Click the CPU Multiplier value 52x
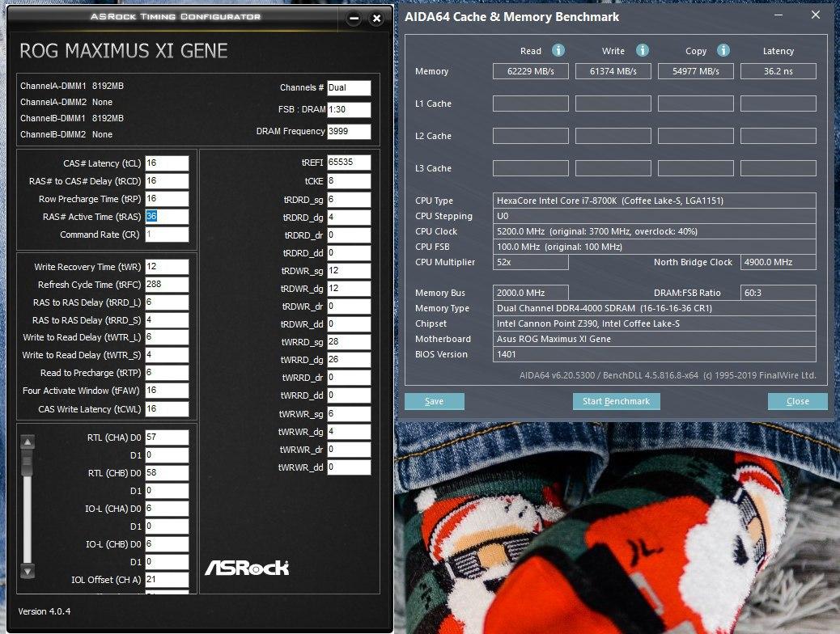 [531, 262]
